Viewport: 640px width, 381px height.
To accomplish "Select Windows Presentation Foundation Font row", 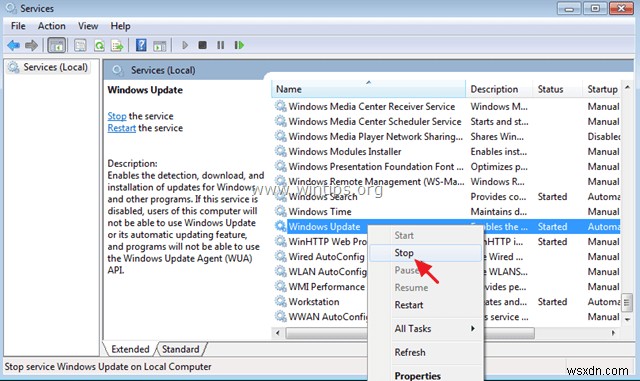I will tap(446, 167).
